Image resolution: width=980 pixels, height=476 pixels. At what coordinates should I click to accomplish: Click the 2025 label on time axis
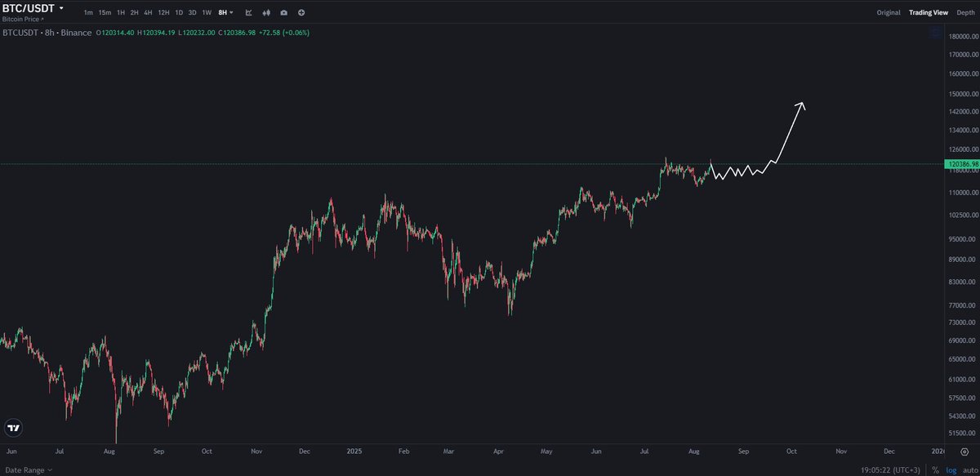[x=354, y=451]
